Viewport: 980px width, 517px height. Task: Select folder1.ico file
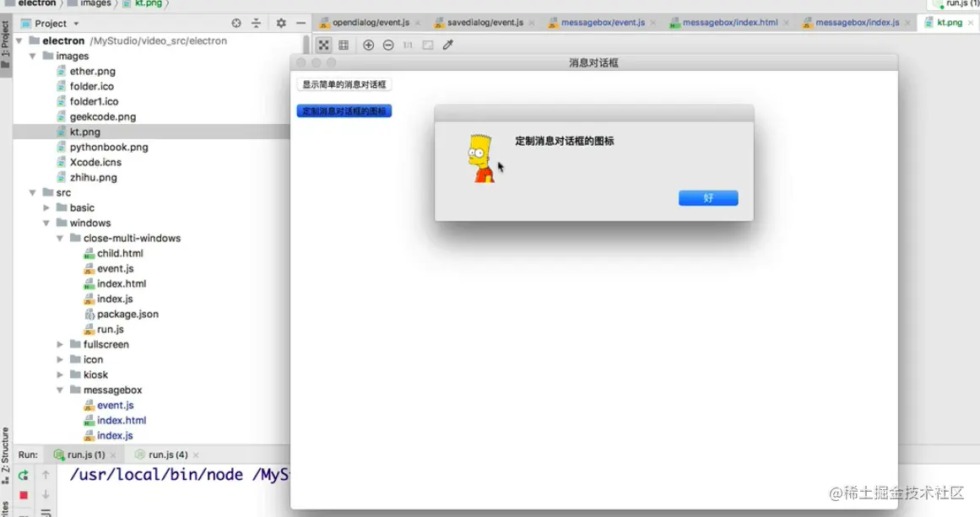[x=94, y=101]
